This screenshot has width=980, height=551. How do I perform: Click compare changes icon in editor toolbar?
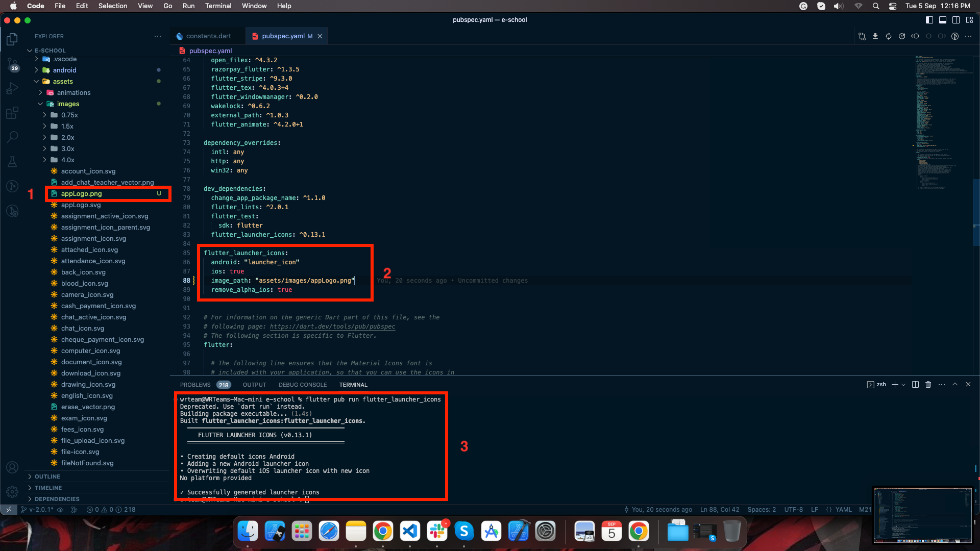tap(862, 36)
